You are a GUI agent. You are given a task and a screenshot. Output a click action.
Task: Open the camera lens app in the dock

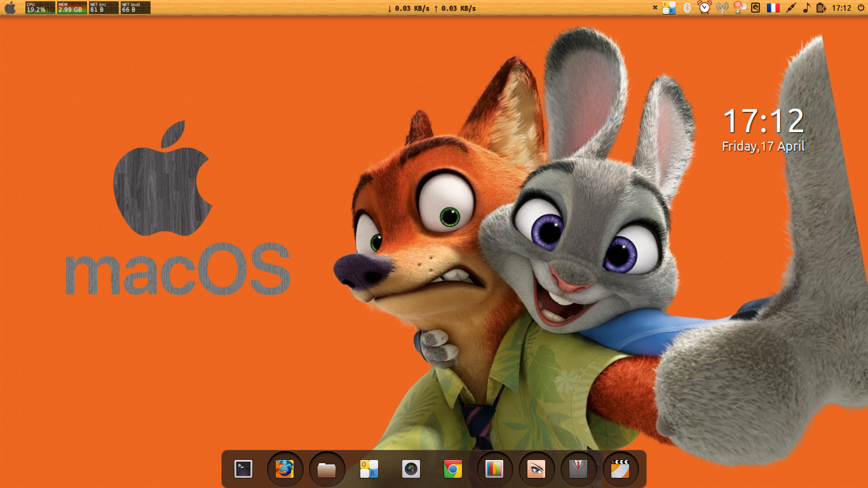click(x=411, y=469)
